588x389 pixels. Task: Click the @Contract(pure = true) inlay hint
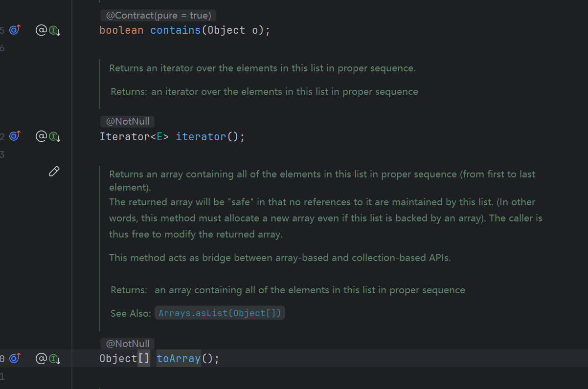(x=158, y=16)
